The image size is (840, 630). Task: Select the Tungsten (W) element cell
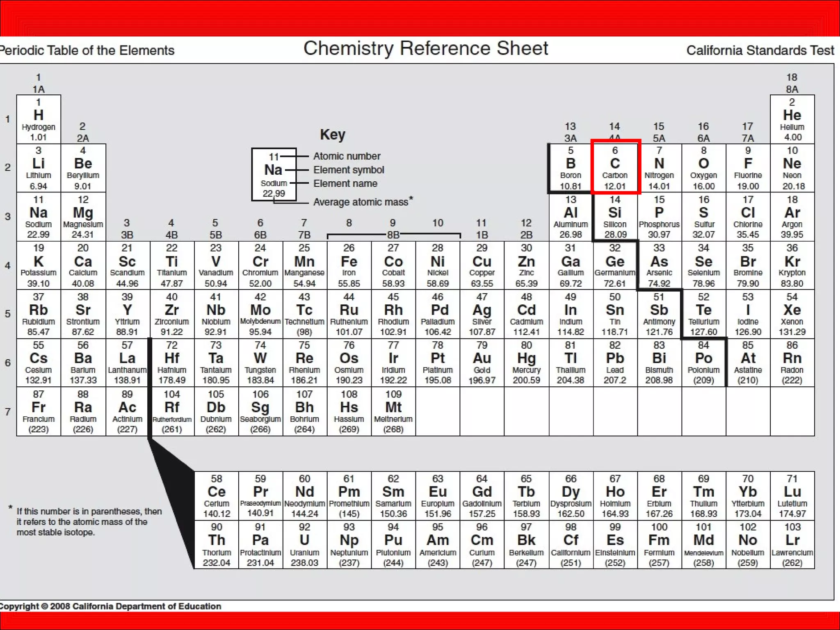[x=260, y=363]
